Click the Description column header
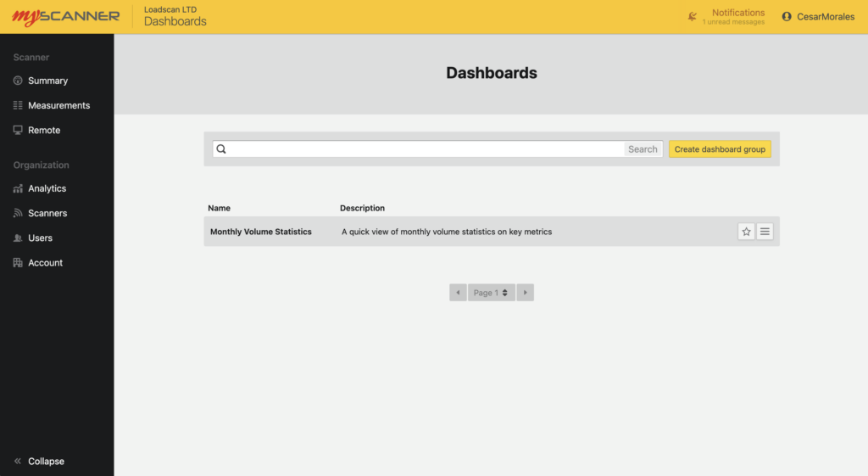 tap(362, 208)
